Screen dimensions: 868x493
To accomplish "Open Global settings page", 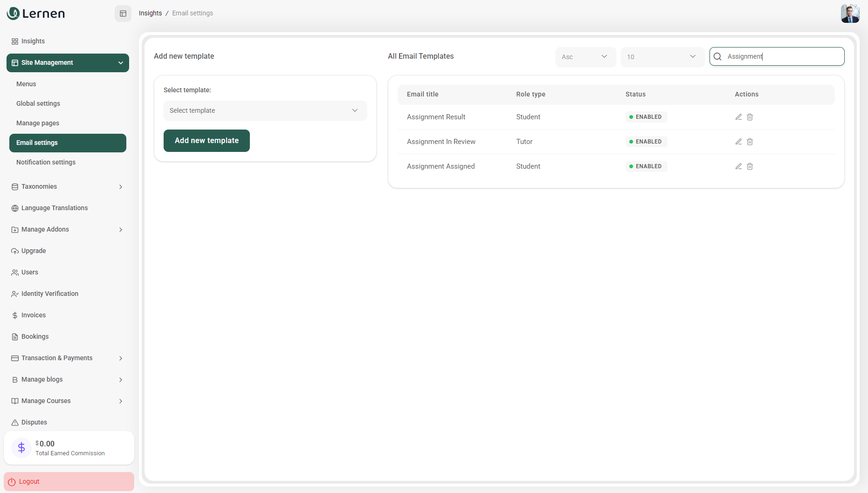I will click(x=38, y=103).
